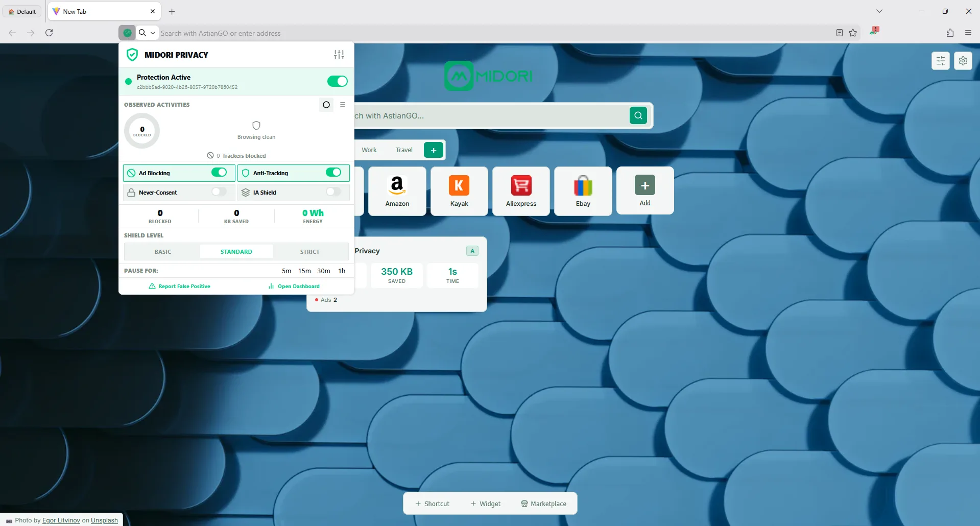Open new tab page customize sliders icon
980x526 pixels.
[941, 61]
